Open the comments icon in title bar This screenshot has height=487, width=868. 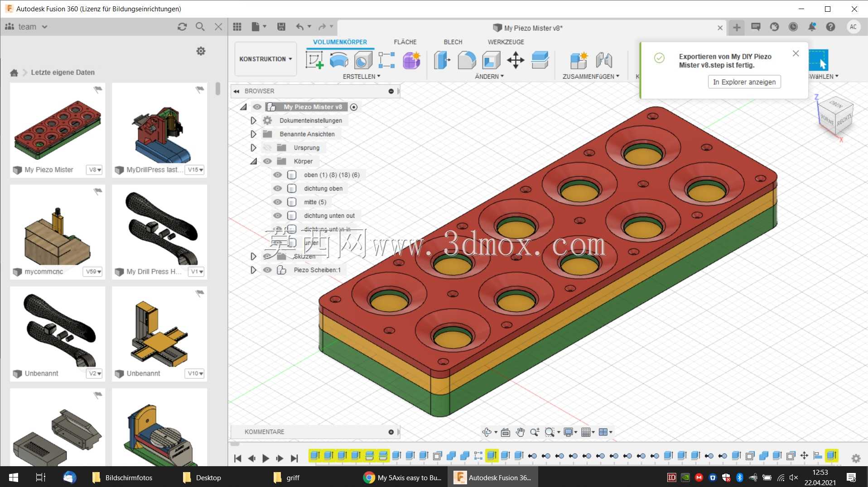pos(756,27)
